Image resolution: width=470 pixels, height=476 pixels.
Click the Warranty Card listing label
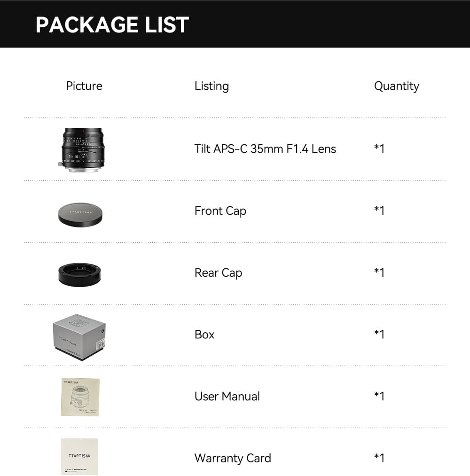tap(233, 458)
